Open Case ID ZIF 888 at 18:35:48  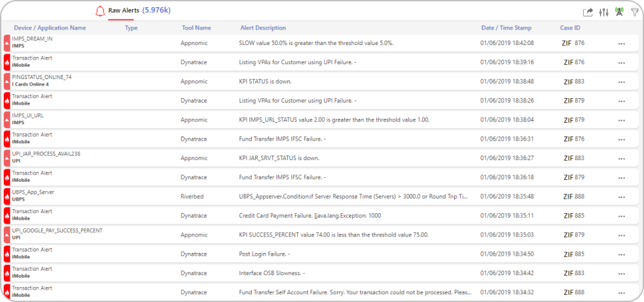click(x=573, y=196)
